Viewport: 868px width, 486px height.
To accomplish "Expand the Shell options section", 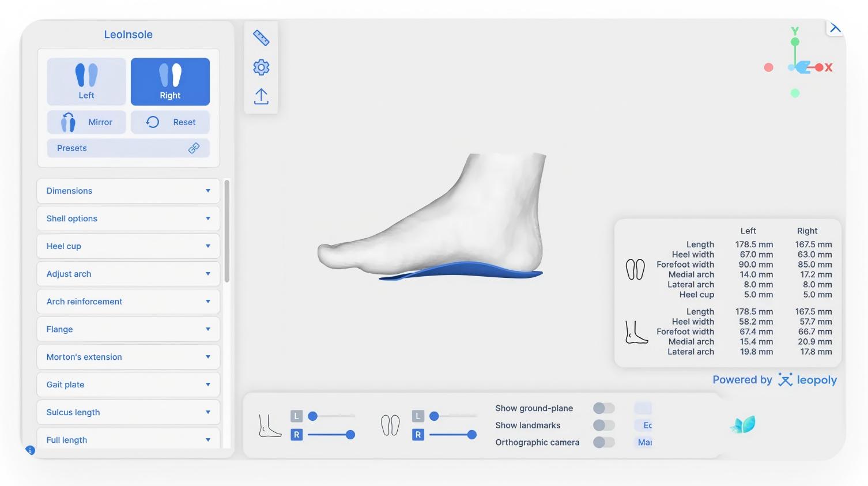I will coord(128,218).
